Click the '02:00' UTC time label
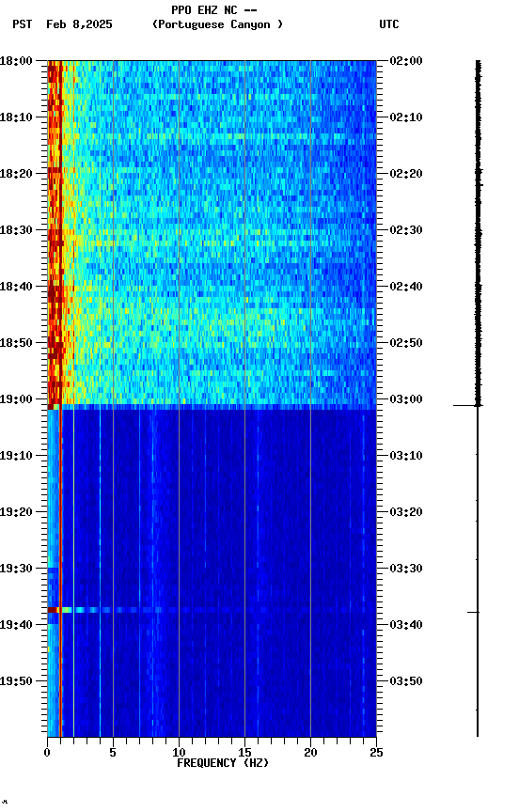 tap(406, 61)
